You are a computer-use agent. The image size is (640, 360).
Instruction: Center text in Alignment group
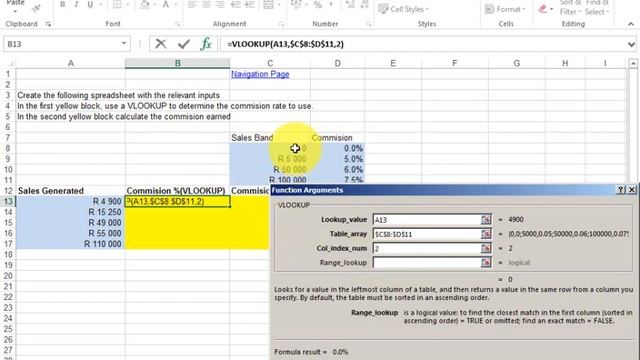[206, 4]
